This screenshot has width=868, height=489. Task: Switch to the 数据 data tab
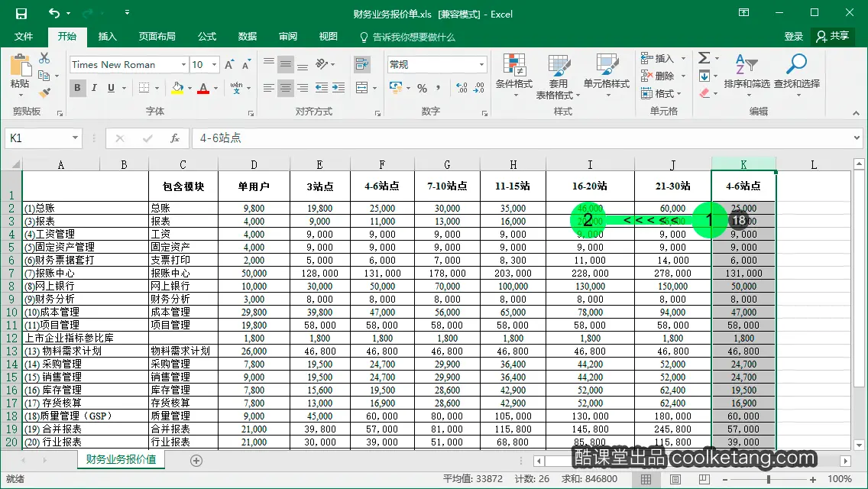tap(248, 37)
